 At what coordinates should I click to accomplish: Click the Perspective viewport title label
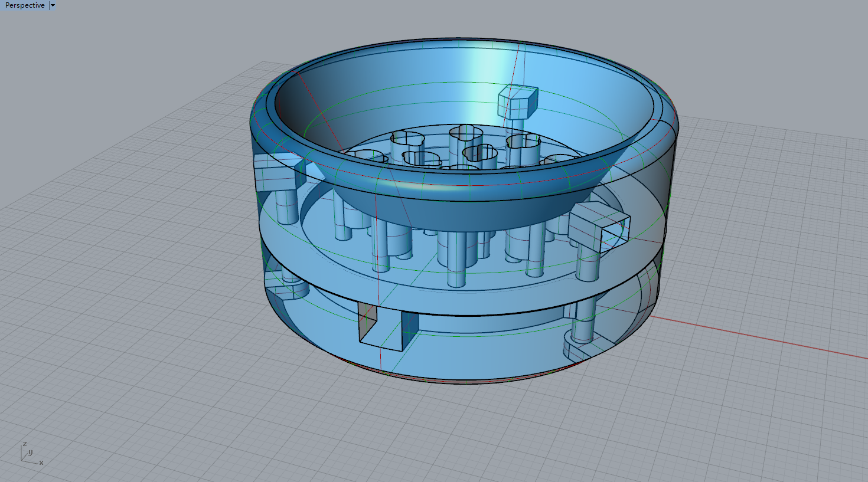pyautogui.click(x=25, y=5)
